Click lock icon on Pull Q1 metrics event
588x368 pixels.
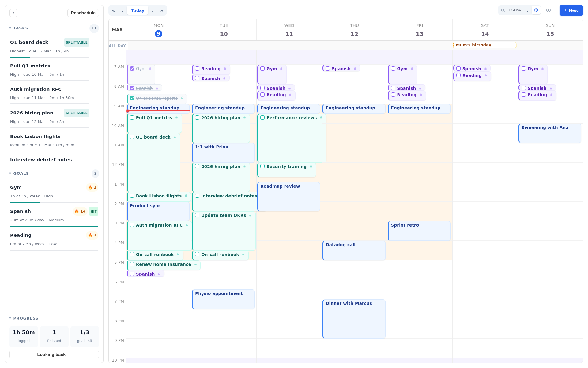(176, 118)
